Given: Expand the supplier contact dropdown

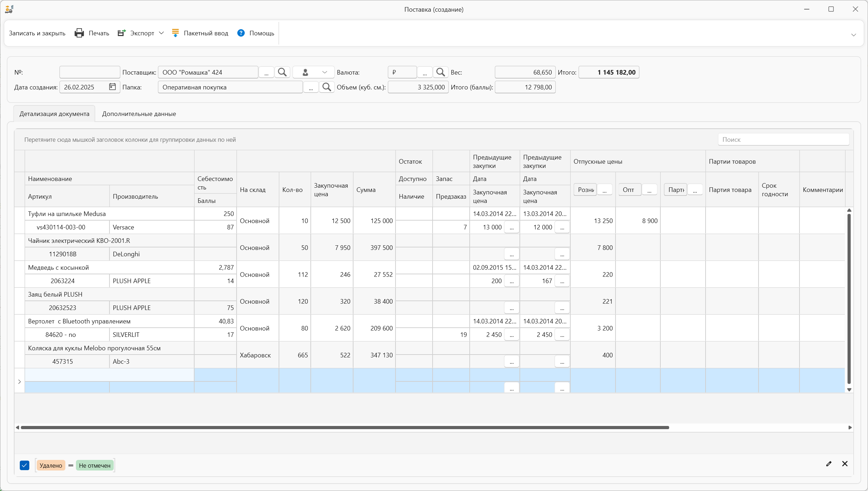Looking at the screenshot, I should coord(325,72).
